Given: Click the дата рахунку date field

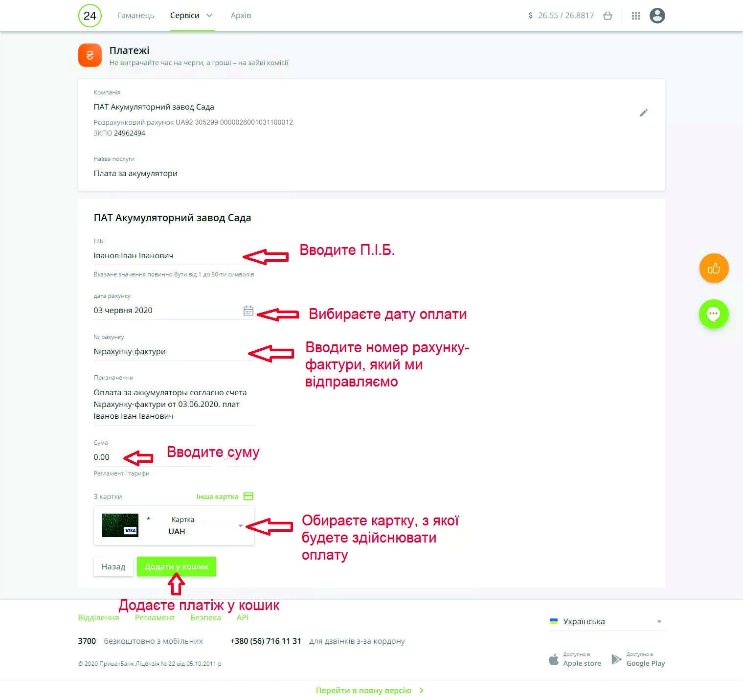Looking at the screenshot, I should (174, 311).
